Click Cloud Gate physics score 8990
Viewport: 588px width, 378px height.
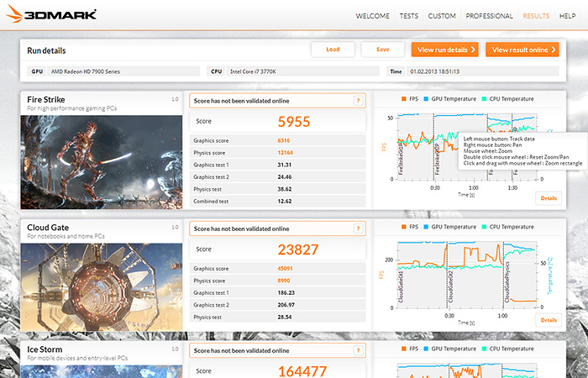pos(284,281)
